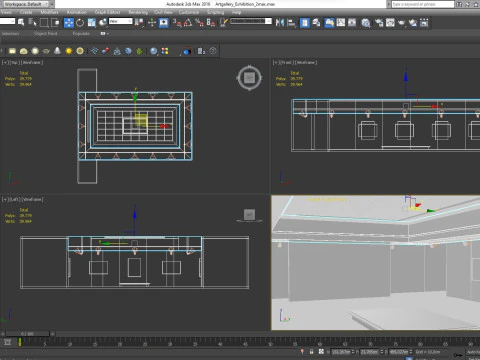Expand the named selection sets dropdown
Image resolution: width=480 pixels, height=360 pixels.
click(251, 21)
